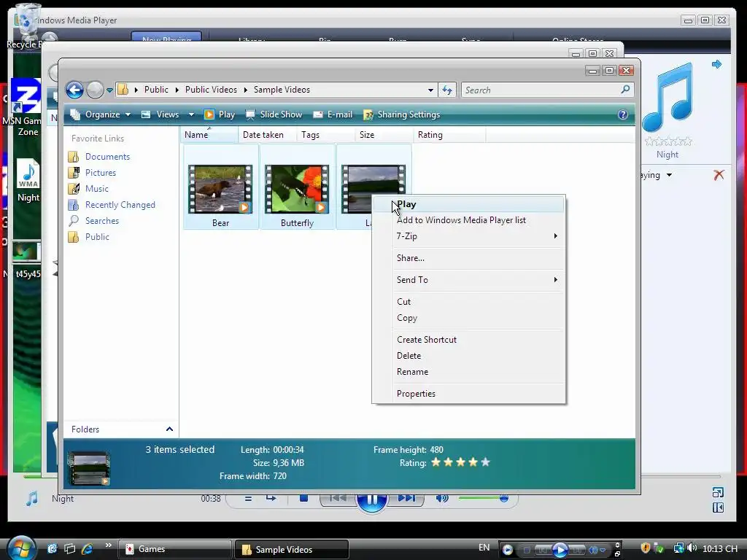Click Play in the Explorer toolbar
The height and width of the screenshot is (560, 747).
[220, 114]
